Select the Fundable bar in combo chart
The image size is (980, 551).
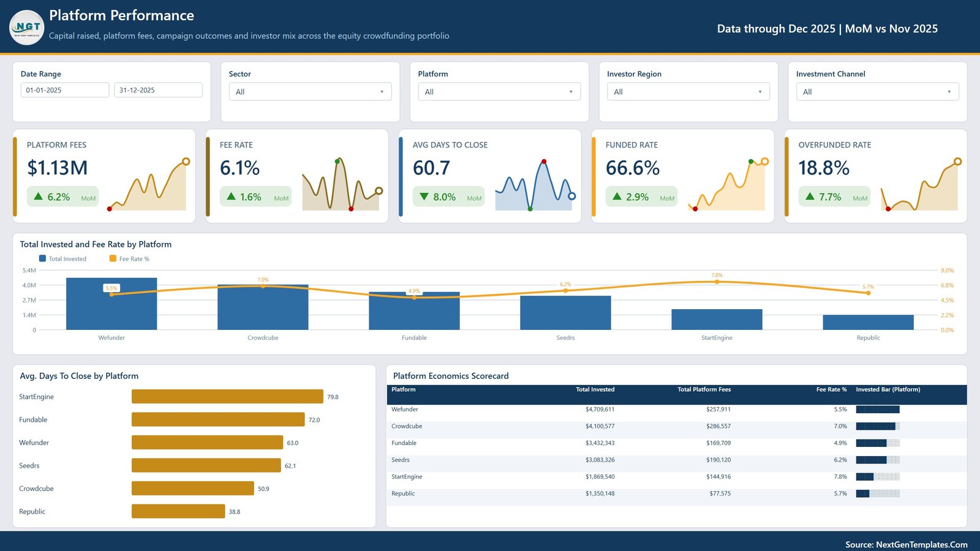coord(414,311)
